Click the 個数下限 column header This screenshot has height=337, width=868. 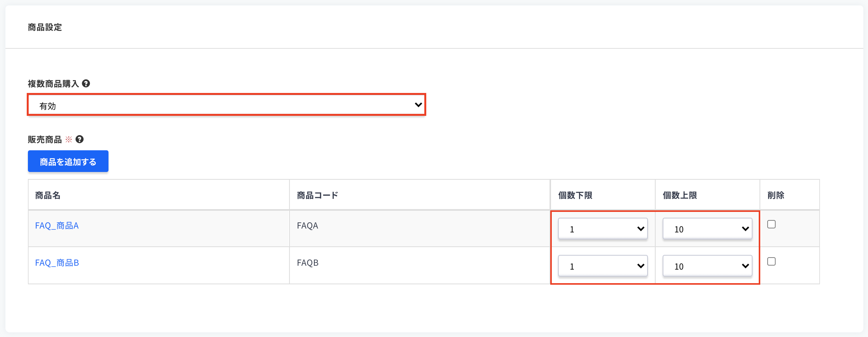575,195
